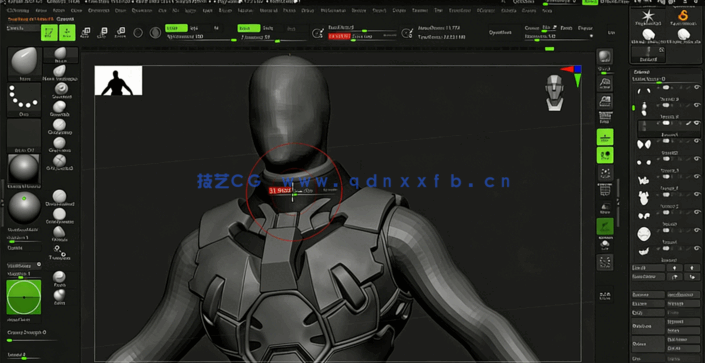Image resolution: width=705 pixels, height=363 pixels.
Task: Click the green button in the title bar area
Action: [590, 2]
